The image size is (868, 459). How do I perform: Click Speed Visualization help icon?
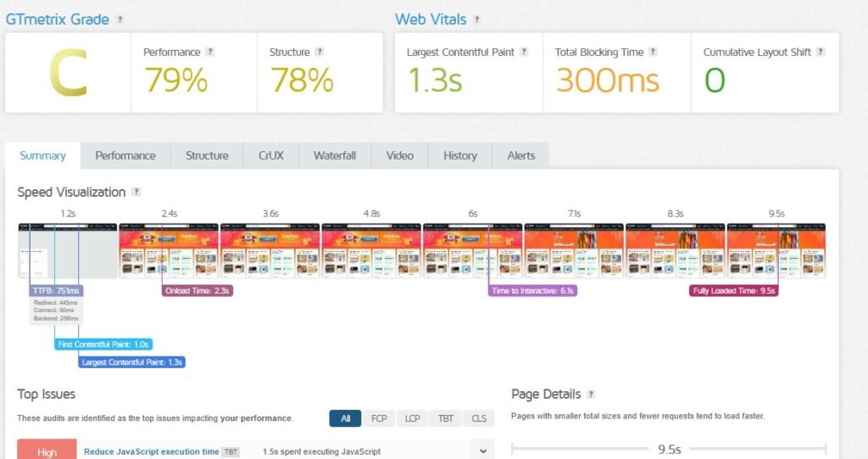[136, 193]
